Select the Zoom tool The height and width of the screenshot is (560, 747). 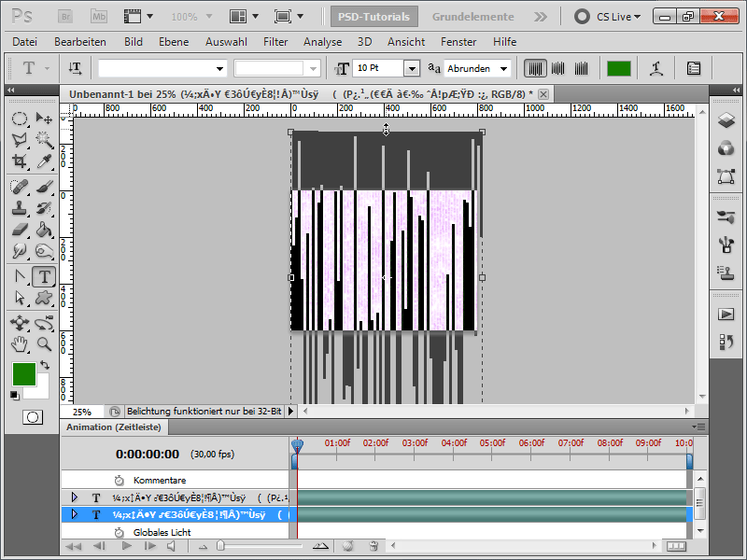coord(44,344)
